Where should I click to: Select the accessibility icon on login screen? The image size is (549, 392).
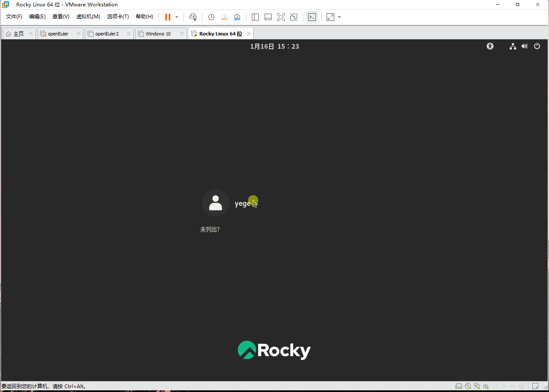(490, 46)
